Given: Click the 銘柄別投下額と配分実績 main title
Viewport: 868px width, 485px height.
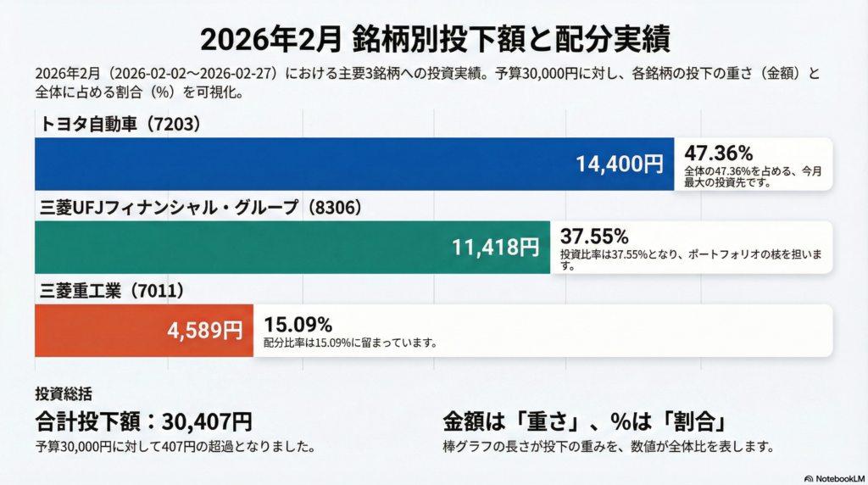Looking at the screenshot, I should [x=433, y=39].
